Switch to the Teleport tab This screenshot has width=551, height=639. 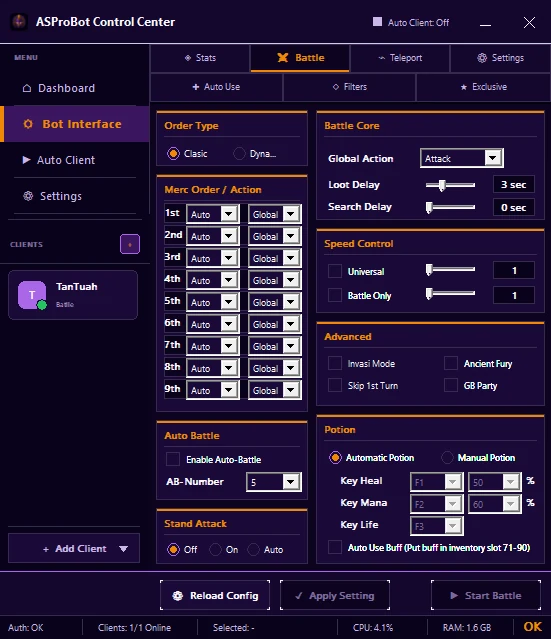(x=400, y=58)
